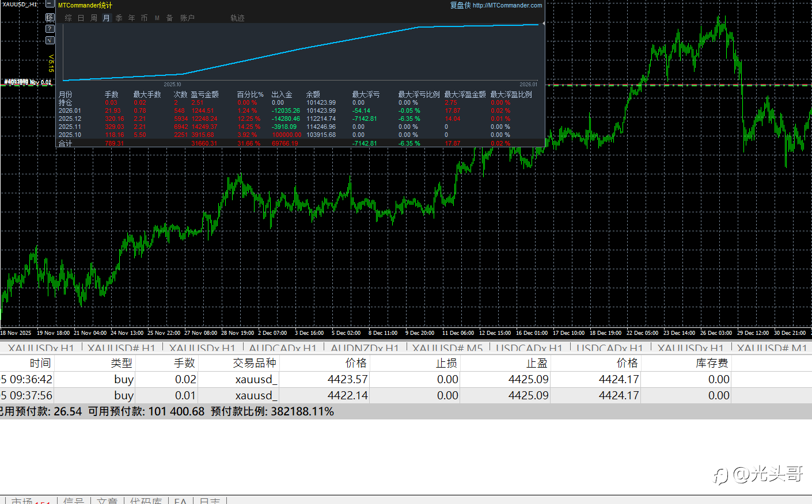This screenshot has width=812, height=504.
Task: Show the '轨迹' trajectory view
Action: point(237,18)
